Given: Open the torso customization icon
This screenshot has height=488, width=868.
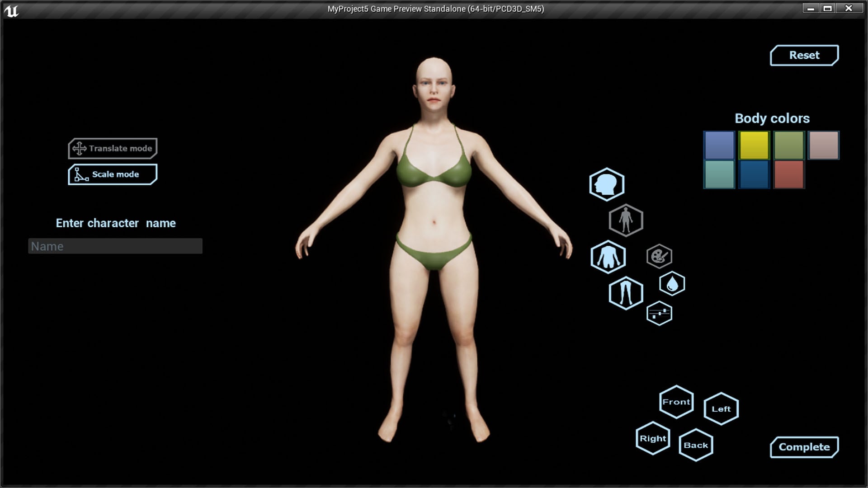Looking at the screenshot, I should coord(609,257).
